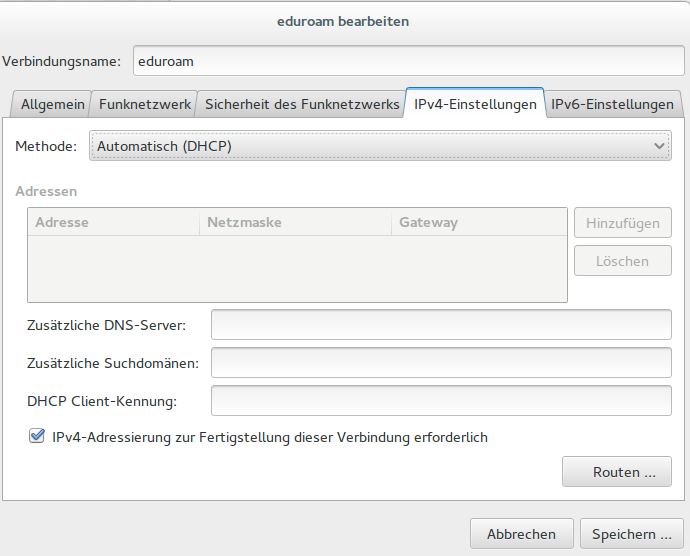Toggle the IPv4-Adressierung erforderlich checkbox
The image size is (690, 556).
click(x=37, y=436)
